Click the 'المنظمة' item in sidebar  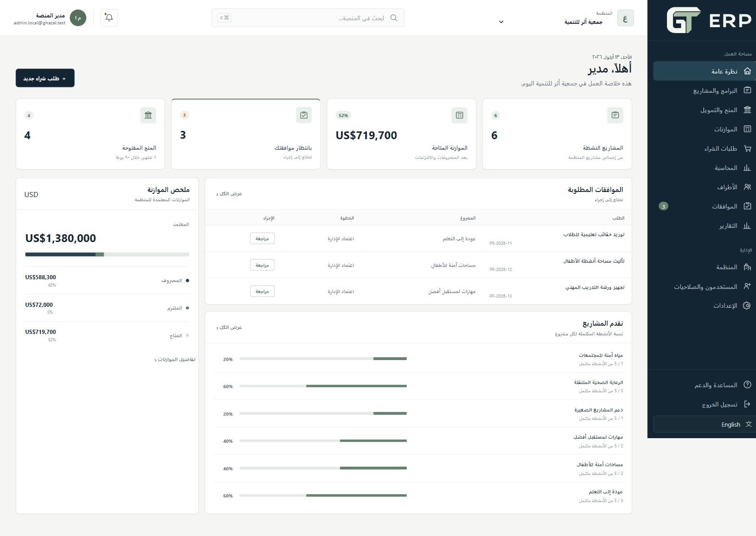tap(704, 267)
